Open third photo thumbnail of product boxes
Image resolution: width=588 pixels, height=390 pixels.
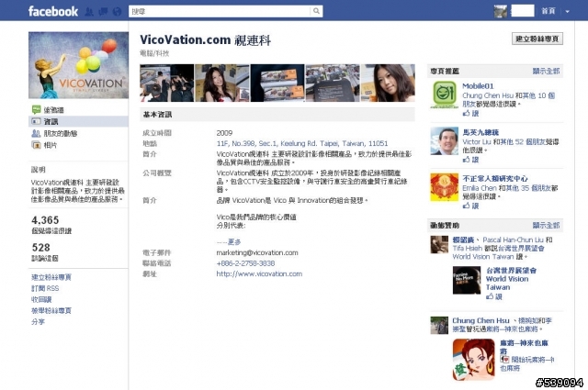click(277, 83)
